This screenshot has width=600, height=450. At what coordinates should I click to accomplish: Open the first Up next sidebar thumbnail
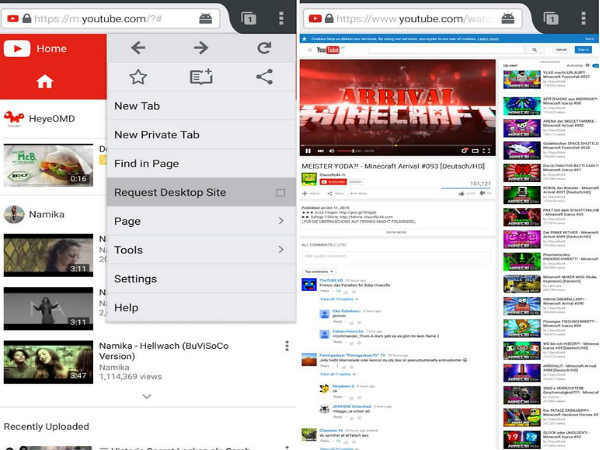pos(522,79)
